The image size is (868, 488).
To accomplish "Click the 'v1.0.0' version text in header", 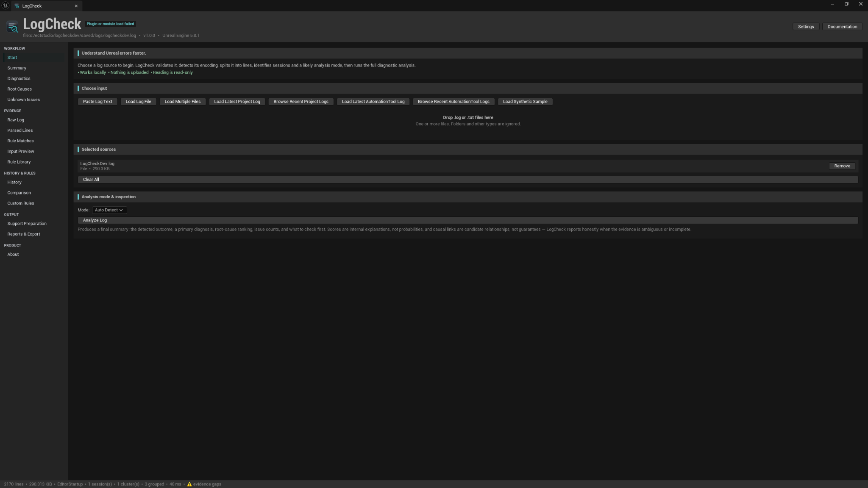I will pyautogui.click(x=149, y=36).
